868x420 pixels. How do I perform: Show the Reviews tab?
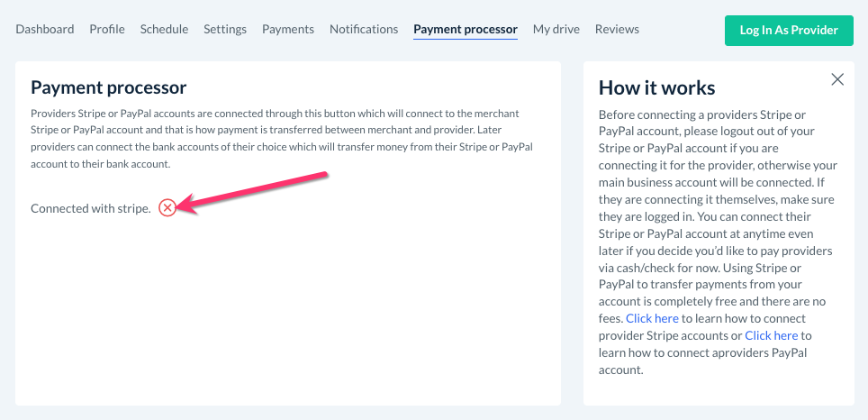point(617,29)
